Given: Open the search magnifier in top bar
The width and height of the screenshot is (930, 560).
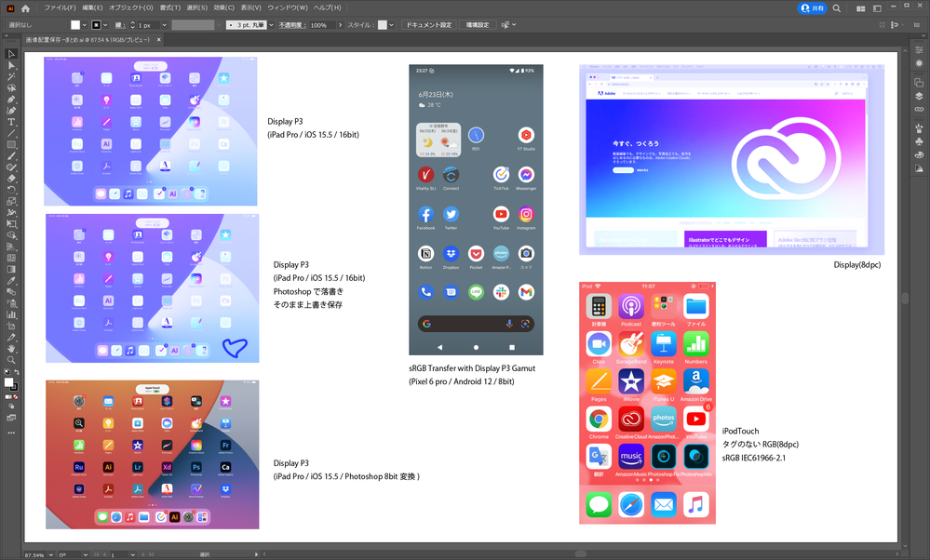Looking at the screenshot, I should 836,8.
